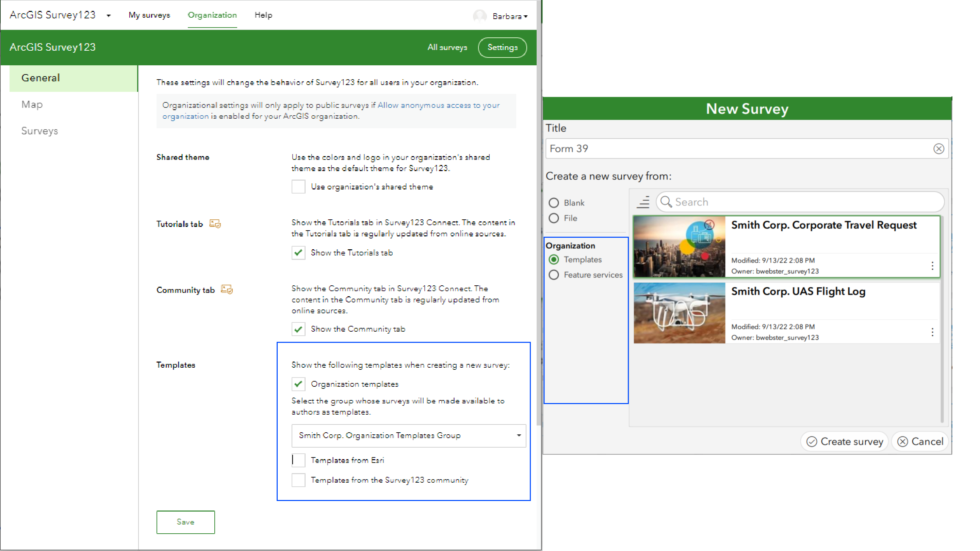Expand Barbara's account menu
The image size is (980, 551).
tap(526, 16)
